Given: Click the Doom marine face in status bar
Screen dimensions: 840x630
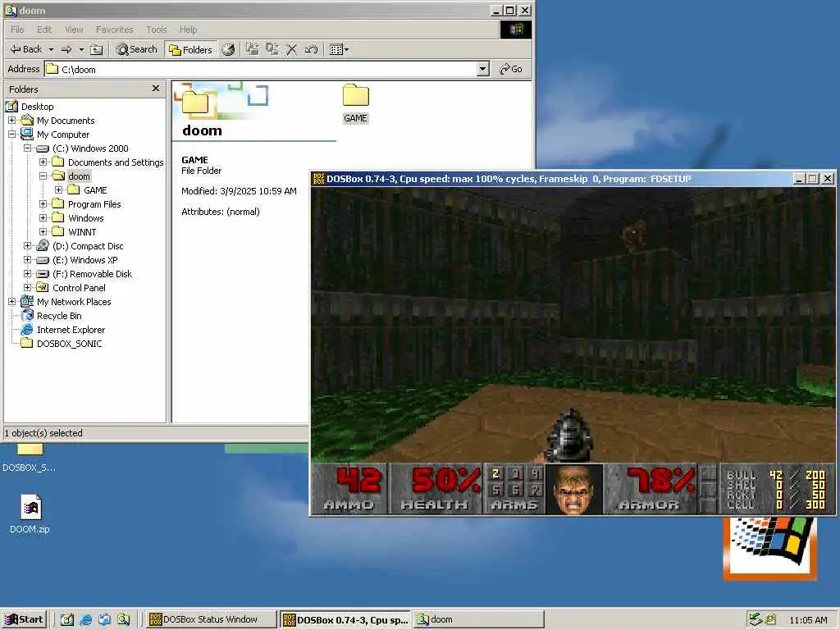Looking at the screenshot, I should coord(573,490).
